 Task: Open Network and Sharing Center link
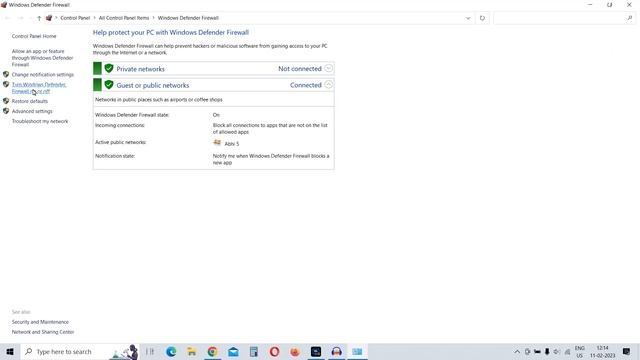pyautogui.click(x=43, y=332)
